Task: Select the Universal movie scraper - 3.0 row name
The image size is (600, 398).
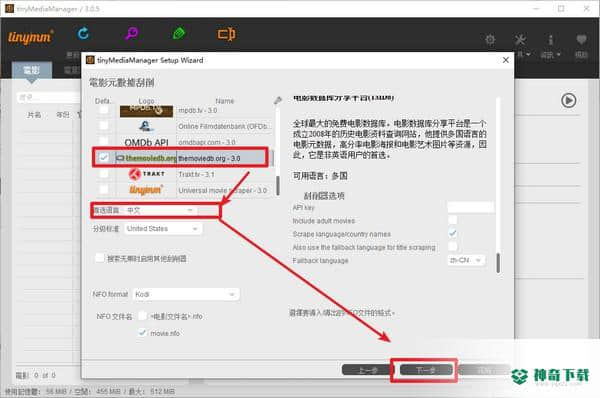Action: (x=222, y=190)
